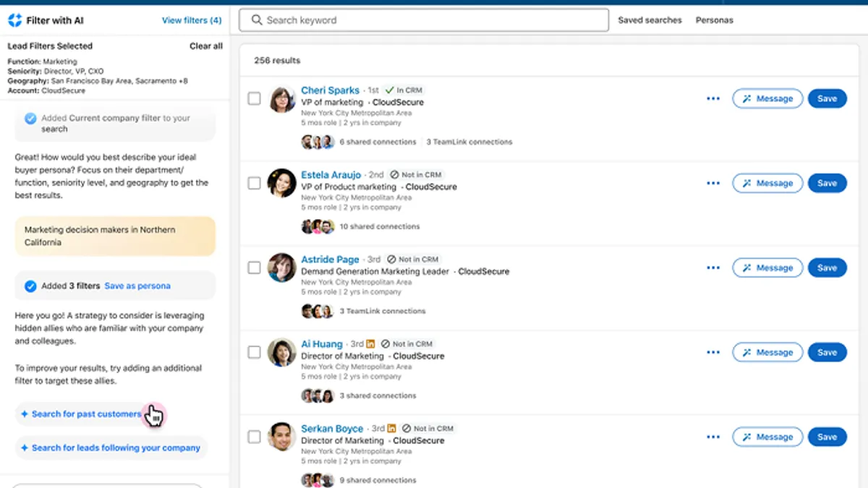
Task: Click '3 TeamLink connections' in Cheri Sparks' row
Action: pyautogui.click(x=469, y=142)
